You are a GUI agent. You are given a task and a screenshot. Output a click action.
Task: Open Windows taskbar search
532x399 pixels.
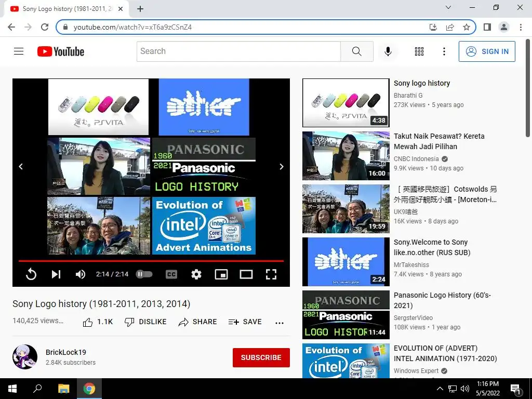[37, 389]
